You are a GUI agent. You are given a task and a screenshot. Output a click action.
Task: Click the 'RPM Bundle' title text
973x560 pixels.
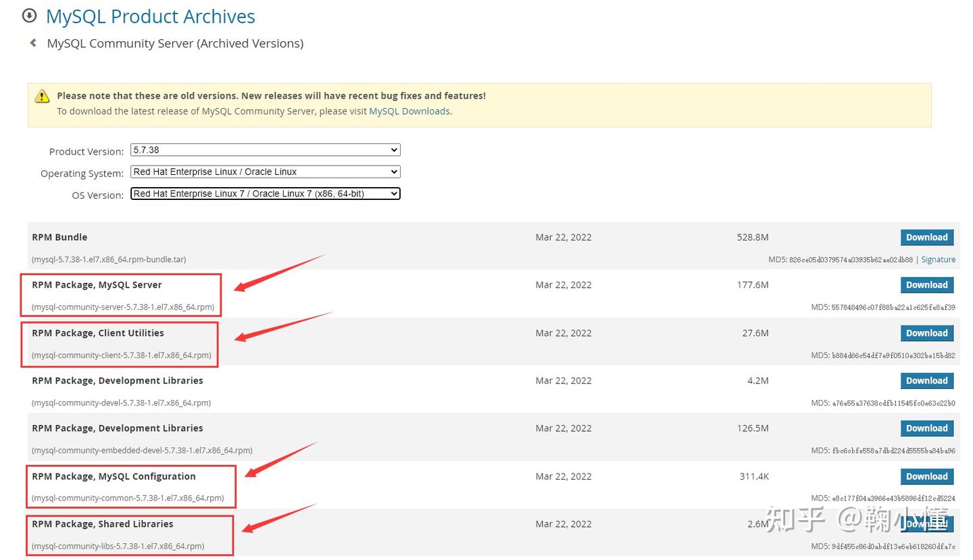(59, 237)
